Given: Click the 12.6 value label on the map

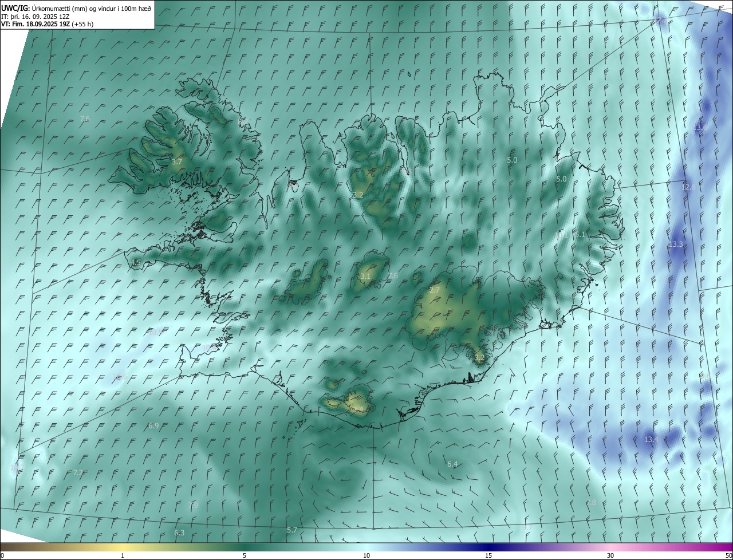Looking at the screenshot, I should 688,187.
